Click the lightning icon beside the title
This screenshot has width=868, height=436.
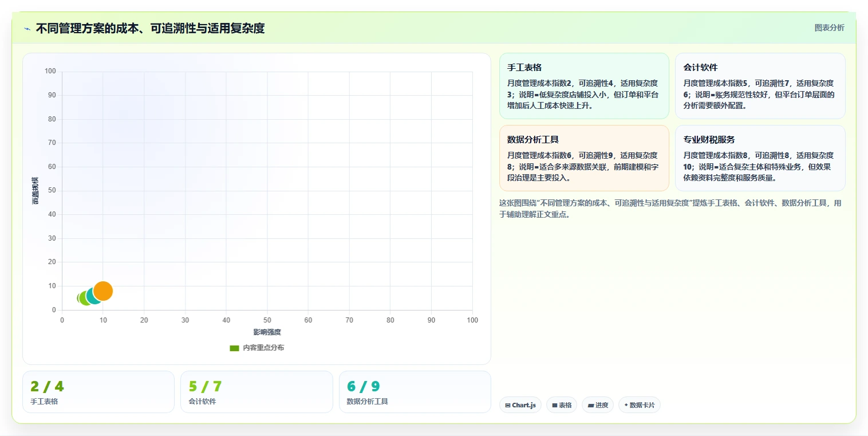(27, 29)
